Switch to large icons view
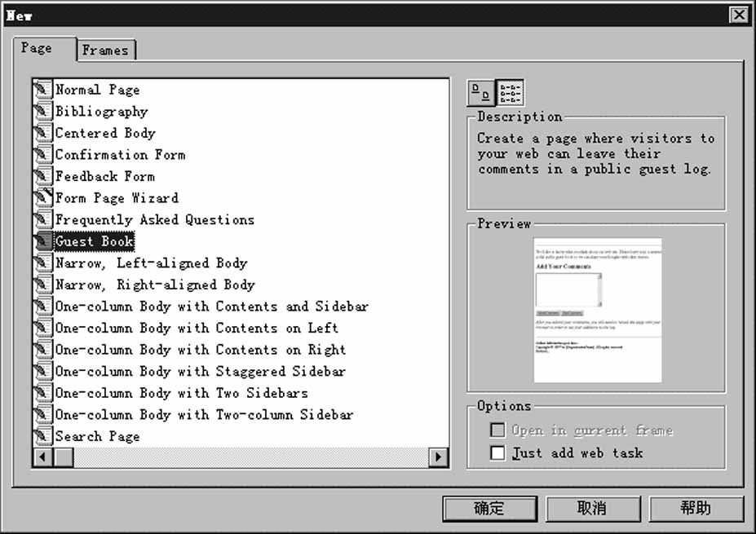Screen dimensions: 756x534 [x=480, y=93]
